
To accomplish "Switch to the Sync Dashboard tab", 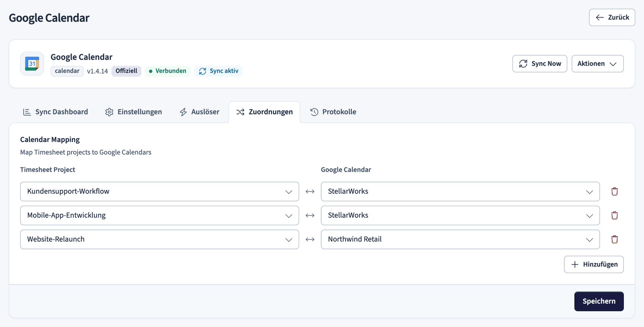I will tap(55, 112).
